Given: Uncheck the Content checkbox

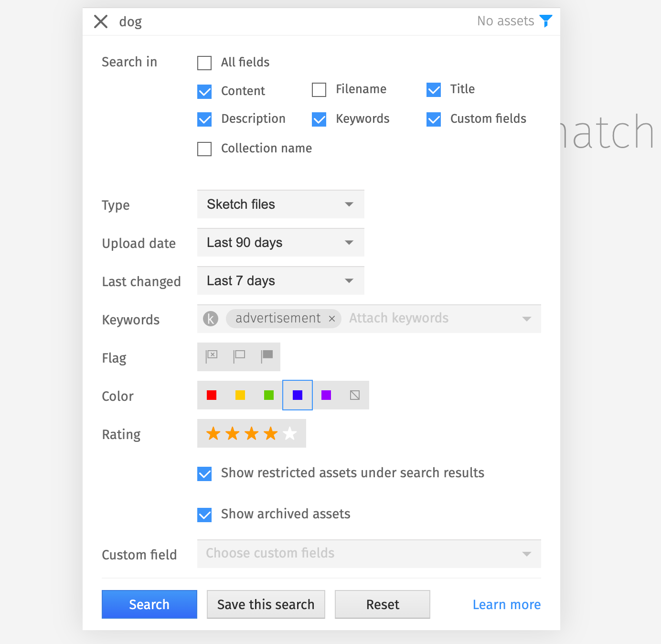Looking at the screenshot, I should coord(204,92).
